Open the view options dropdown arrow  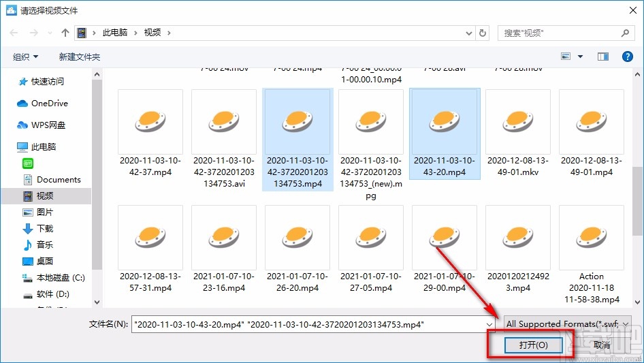(x=580, y=57)
